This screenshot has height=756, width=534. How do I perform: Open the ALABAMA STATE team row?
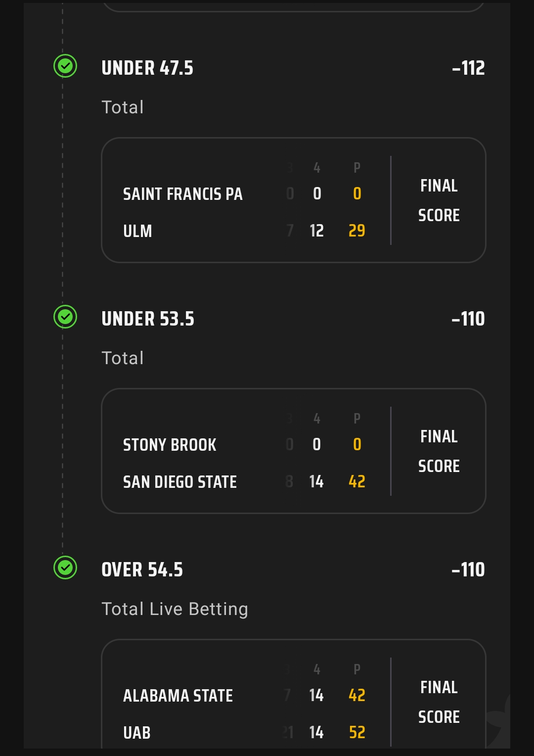(178, 696)
